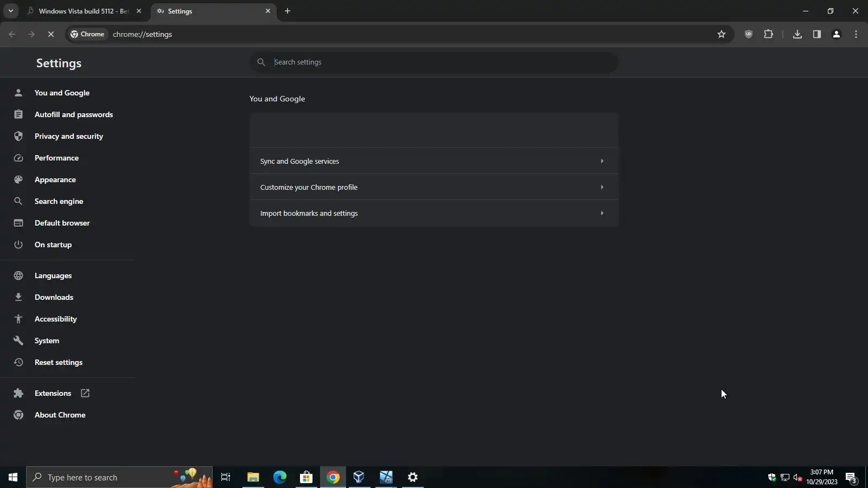Viewport: 868px width, 488px height.
Task: Go forward to next page
Action: tap(31, 34)
